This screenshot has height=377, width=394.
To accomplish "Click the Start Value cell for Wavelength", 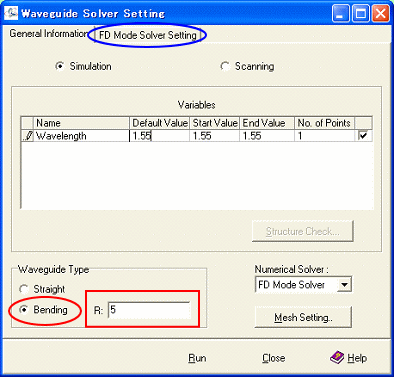I will pyautogui.click(x=214, y=136).
